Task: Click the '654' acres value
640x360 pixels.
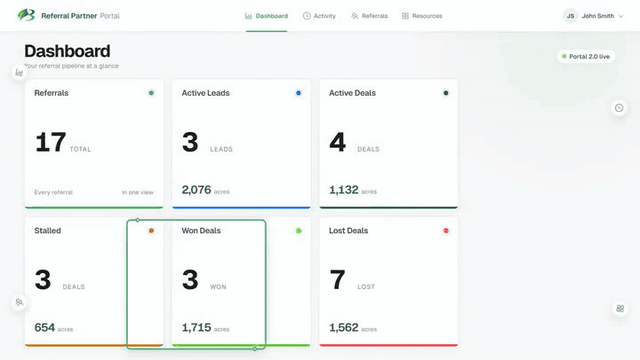Action: tap(44, 327)
